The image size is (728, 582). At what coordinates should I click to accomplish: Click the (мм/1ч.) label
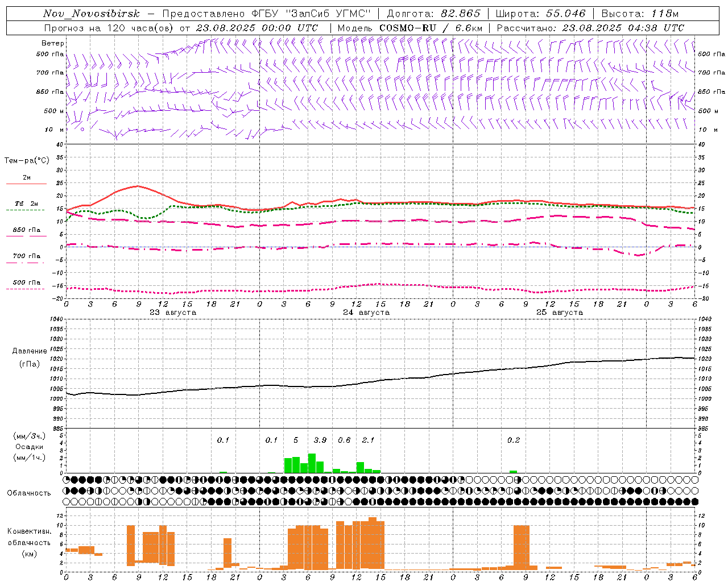[x=30, y=458]
